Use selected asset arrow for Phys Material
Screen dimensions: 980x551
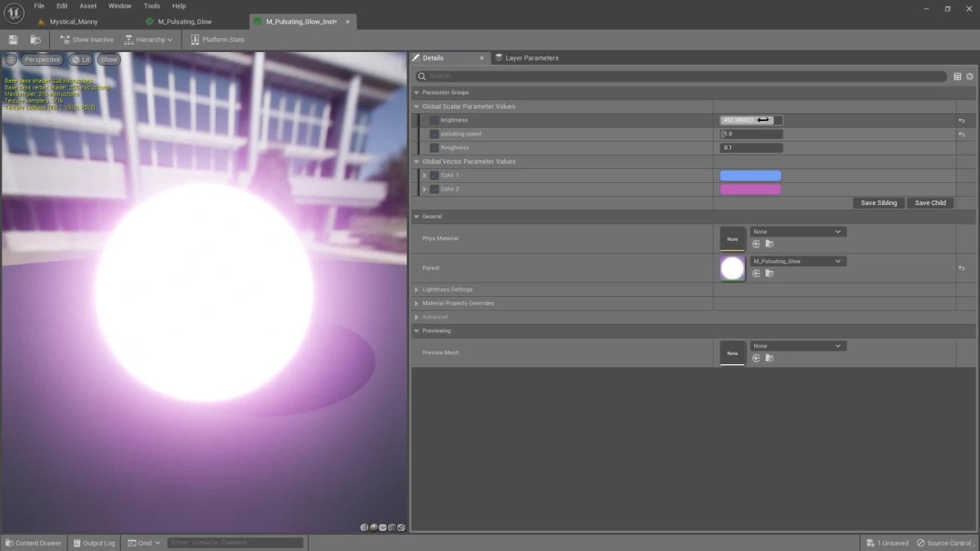click(756, 244)
